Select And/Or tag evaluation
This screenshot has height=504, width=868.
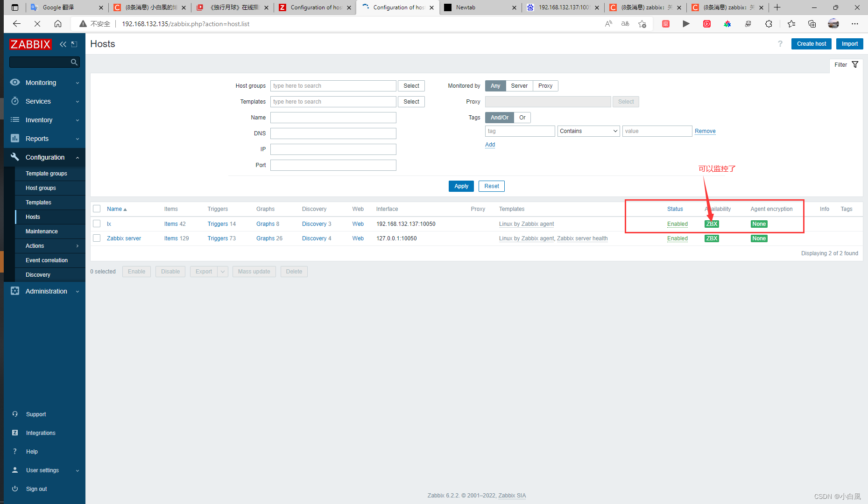[x=500, y=118]
